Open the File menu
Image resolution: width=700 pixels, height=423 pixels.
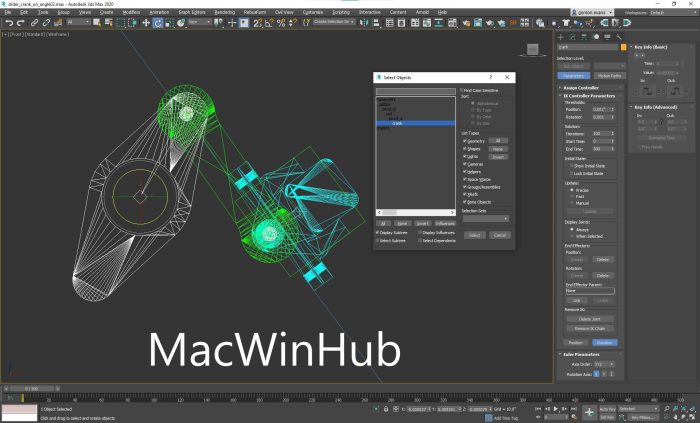(8, 12)
